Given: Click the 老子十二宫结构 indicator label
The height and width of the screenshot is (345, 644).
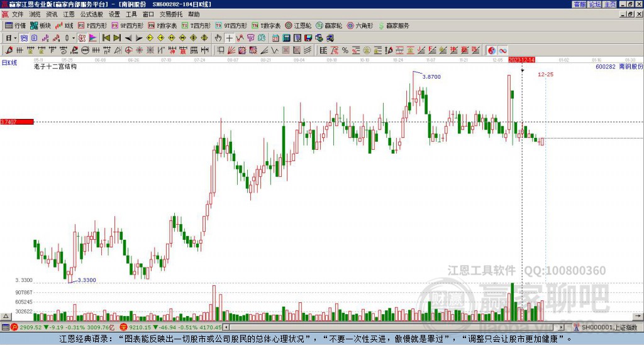Looking at the screenshot, I should tap(55, 66).
